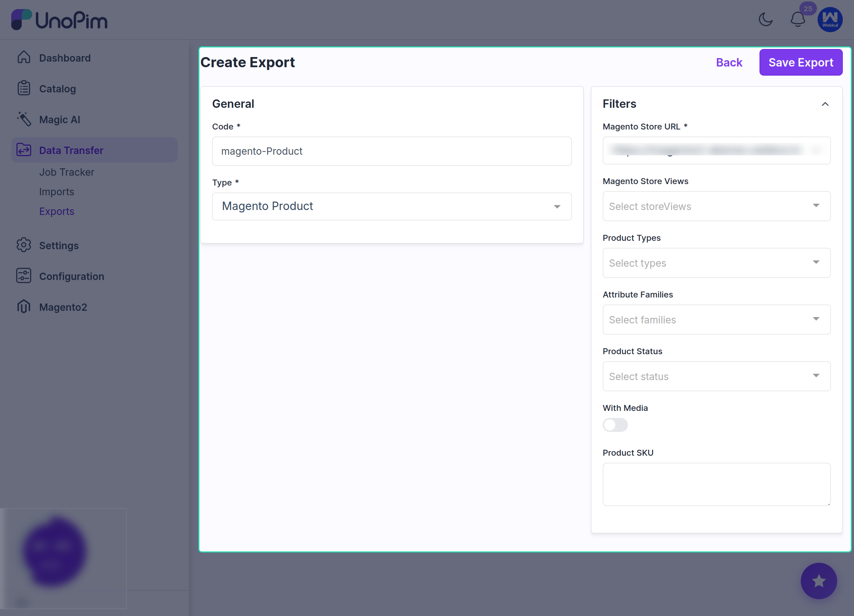Click the Data Transfer folder icon
Image resolution: width=854 pixels, height=616 pixels.
pos(24,150)
